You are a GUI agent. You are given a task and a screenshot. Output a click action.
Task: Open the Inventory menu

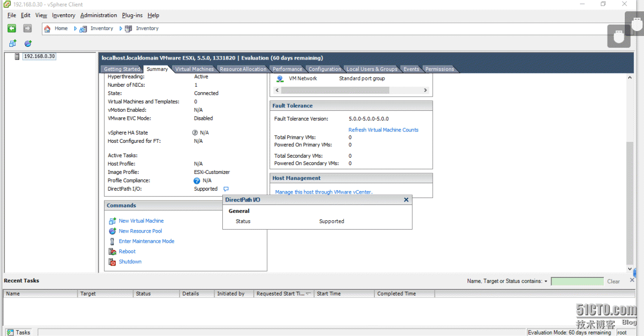(x=64, y=15)
